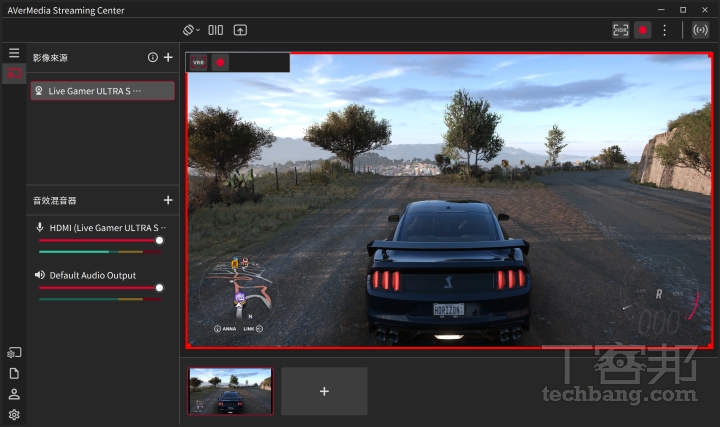The width and height of the screenshot is (720, 427).
Task: Mute the Default Audio Output speaker
Action: (x=40, y=275)
